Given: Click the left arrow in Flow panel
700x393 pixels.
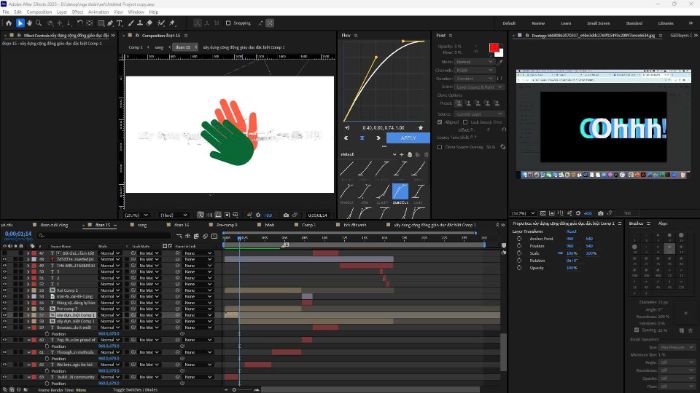Looking at the screenshot, I should (346, 138).
